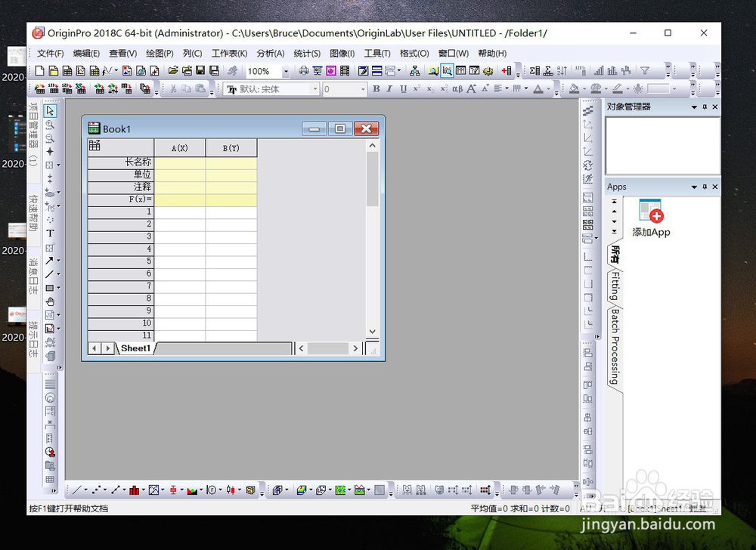
Task: Open the 文件(F) menu
Action: (50, 54)
